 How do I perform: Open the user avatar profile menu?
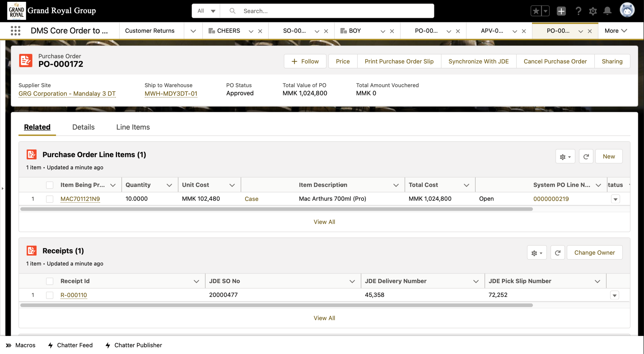pyautogui.click(x=627, y=10)
